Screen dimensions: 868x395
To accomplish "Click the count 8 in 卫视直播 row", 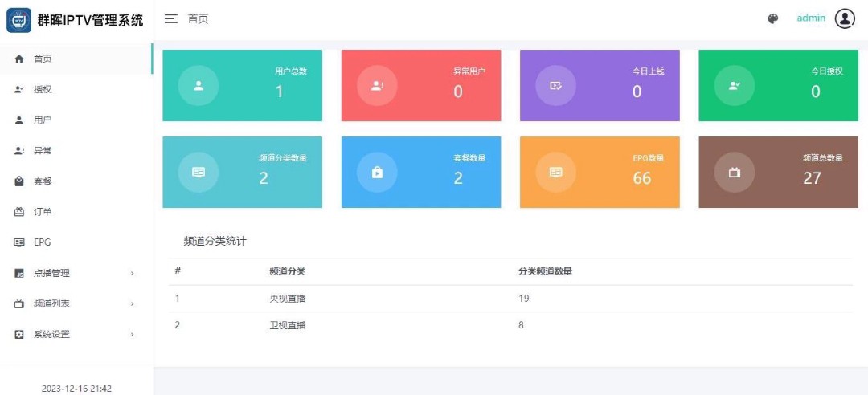I will point(521,325).
